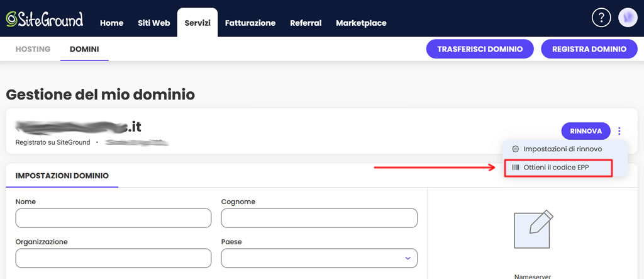Click the pencil edit nameserver icon

[533, 229]
